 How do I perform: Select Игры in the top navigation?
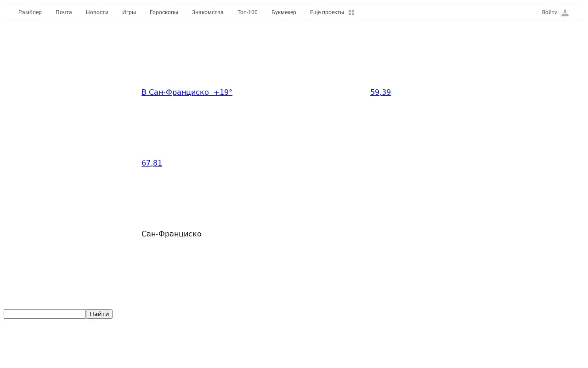point(129,12)
